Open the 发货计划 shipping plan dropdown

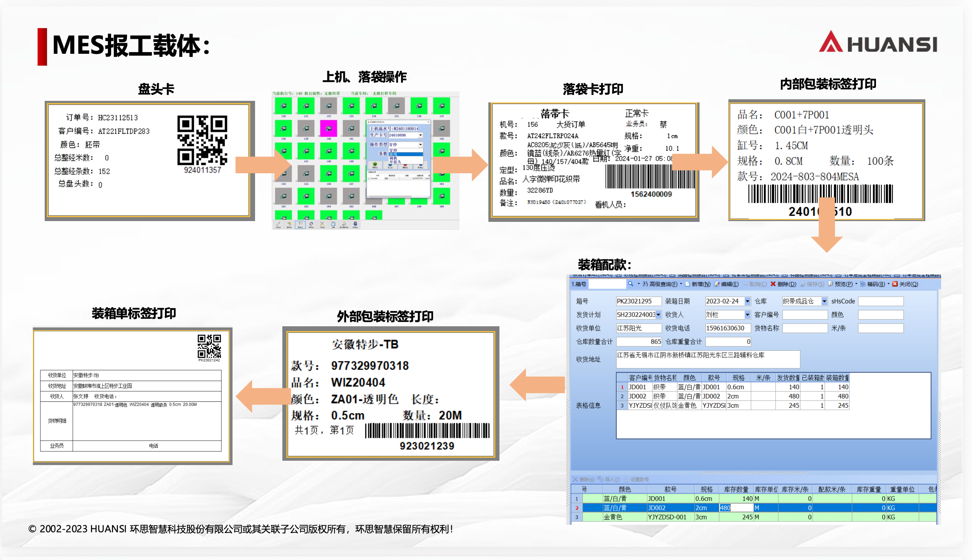(x=658, y=315)
